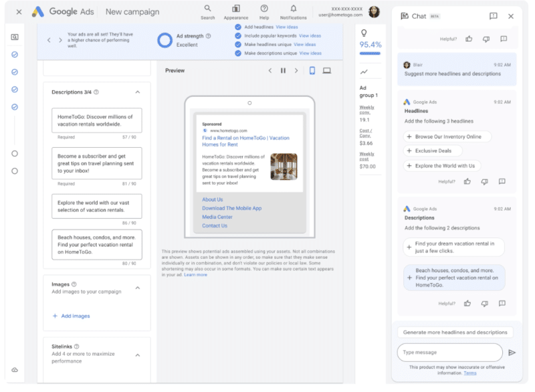Go to next recommendation in ad strength banner
Viewport: 535px width, 392px height.
[60, 40]
